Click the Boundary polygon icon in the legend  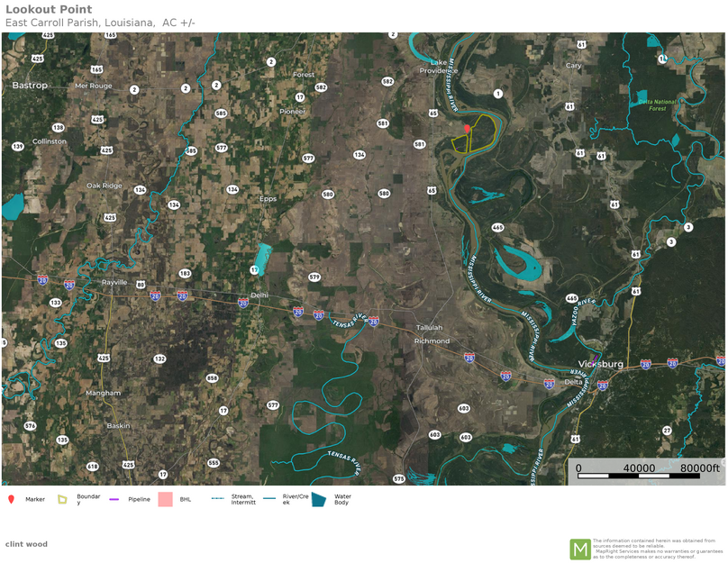[x=63, y=499]
